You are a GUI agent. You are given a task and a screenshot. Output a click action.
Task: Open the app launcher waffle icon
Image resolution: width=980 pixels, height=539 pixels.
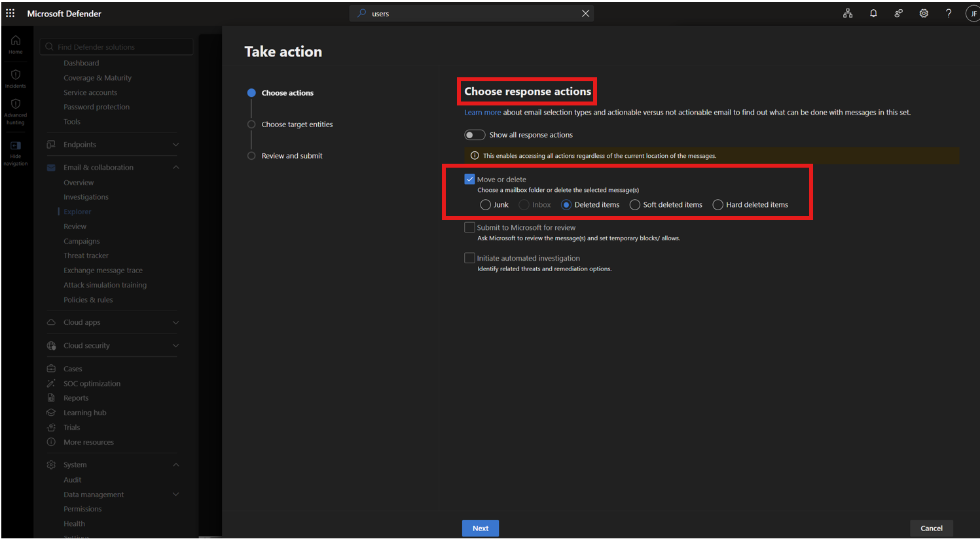pyautogui.click(x=10, y=13)
